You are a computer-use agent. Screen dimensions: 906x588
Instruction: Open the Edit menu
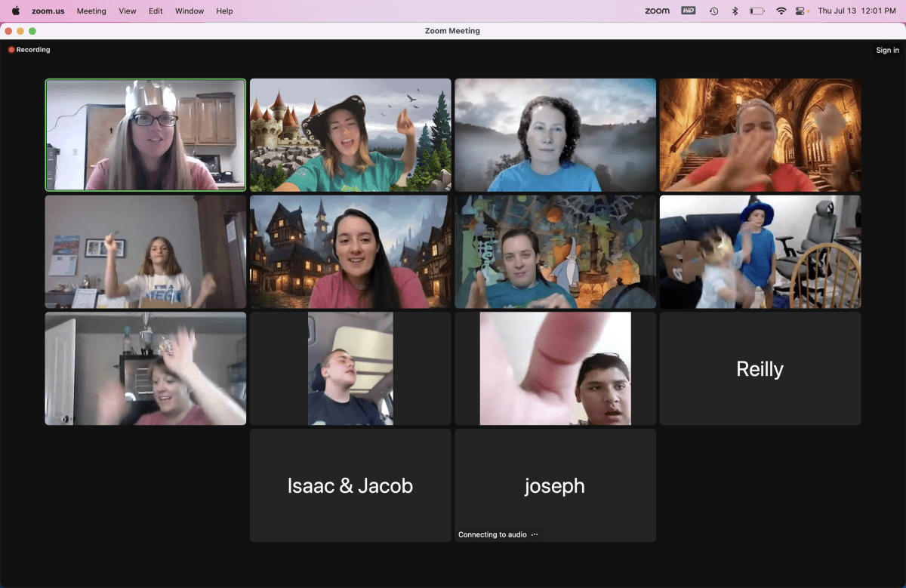pos(156,11)
